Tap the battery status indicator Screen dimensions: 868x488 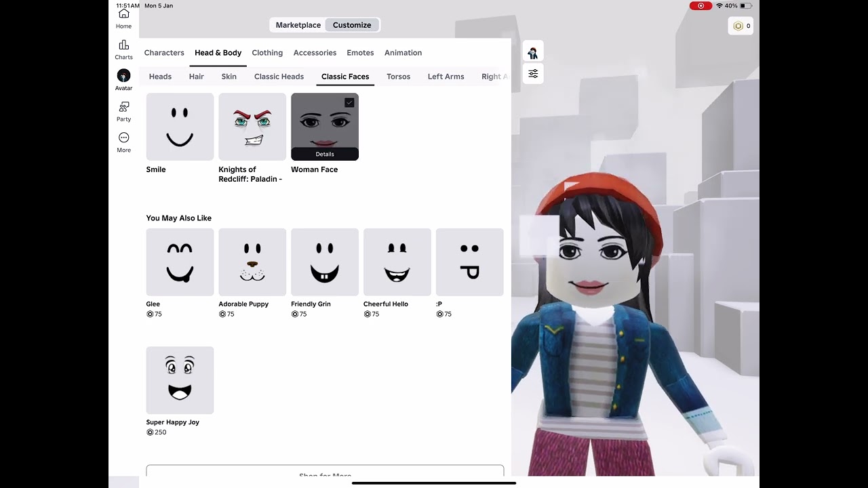(745, 5)
